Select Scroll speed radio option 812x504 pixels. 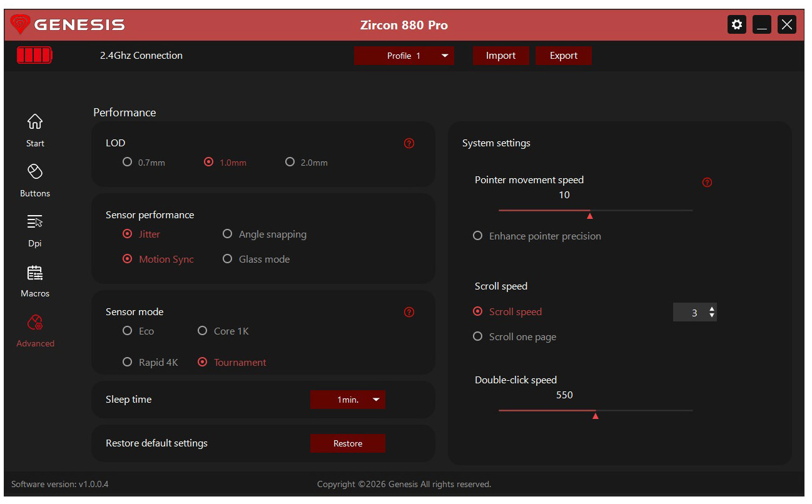click(507, 311)
